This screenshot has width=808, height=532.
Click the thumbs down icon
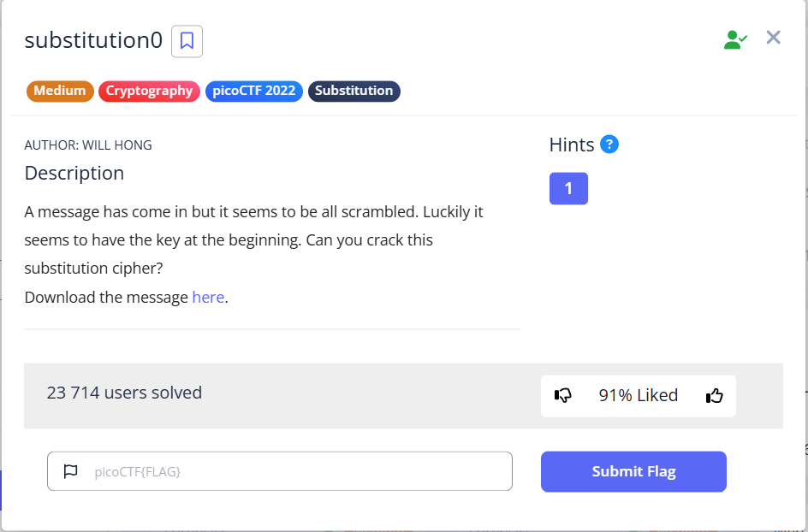(563, 395)
